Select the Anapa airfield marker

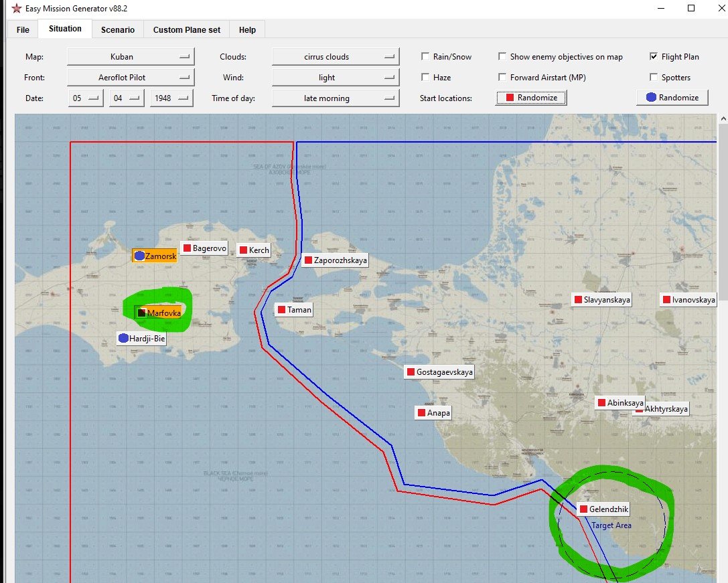[421, 413]
